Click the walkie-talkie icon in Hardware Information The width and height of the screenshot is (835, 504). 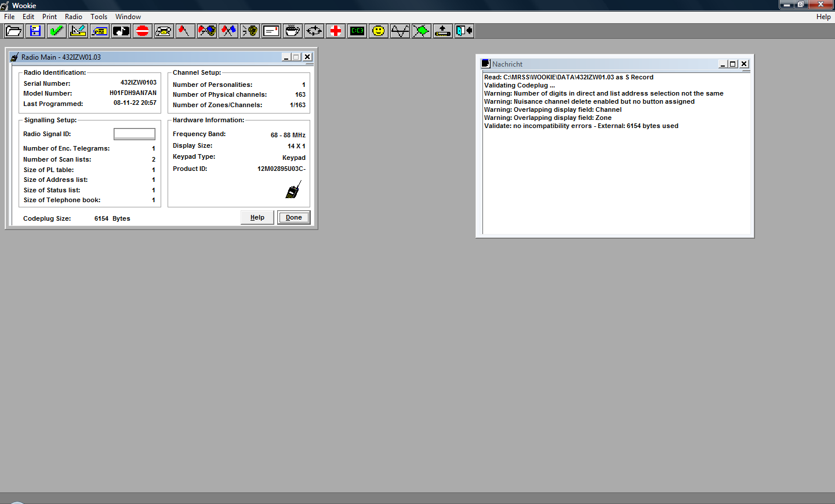tap(293, 190)
